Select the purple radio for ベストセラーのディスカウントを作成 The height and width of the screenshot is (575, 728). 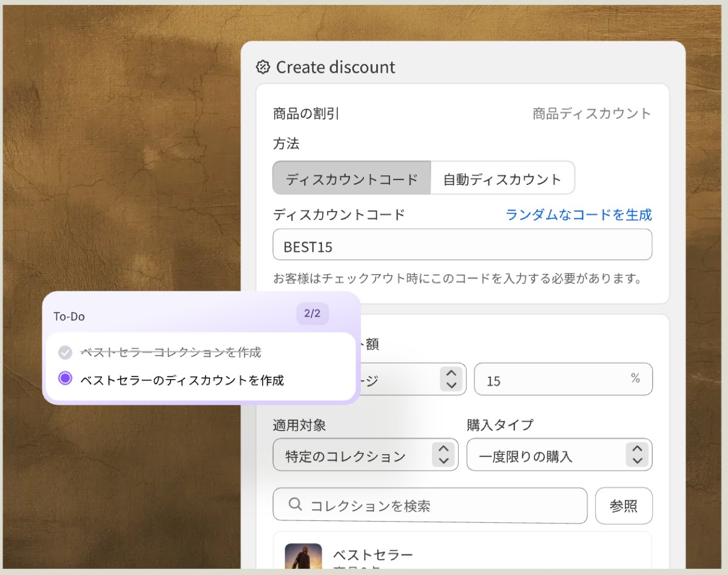[65, 379]
